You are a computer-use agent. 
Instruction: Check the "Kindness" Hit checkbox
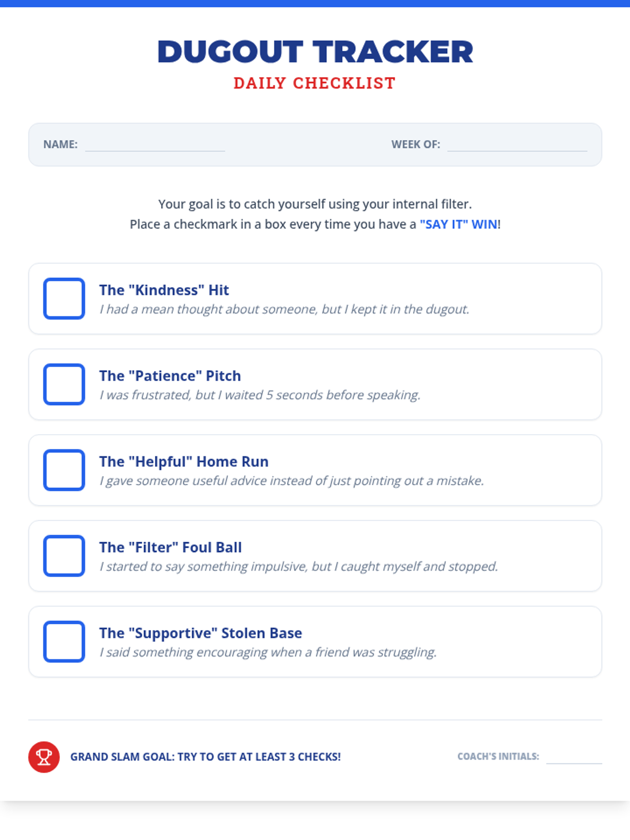pos(64,298)
